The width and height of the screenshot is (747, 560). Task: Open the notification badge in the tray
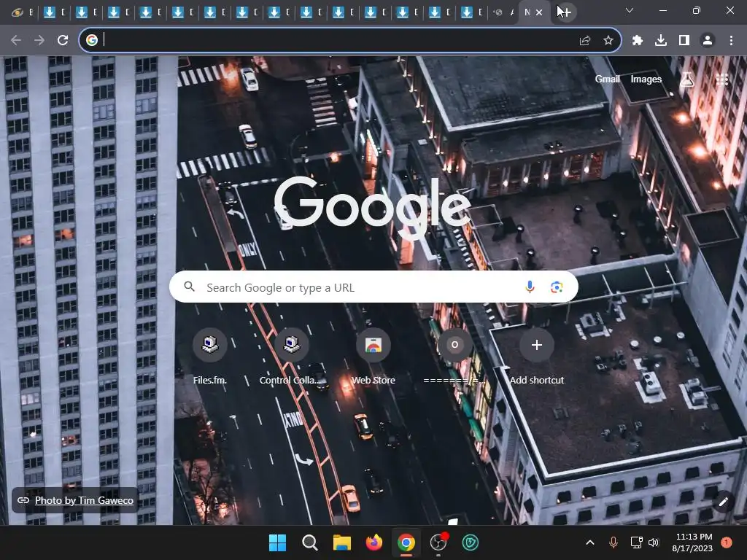coord(727,542)
